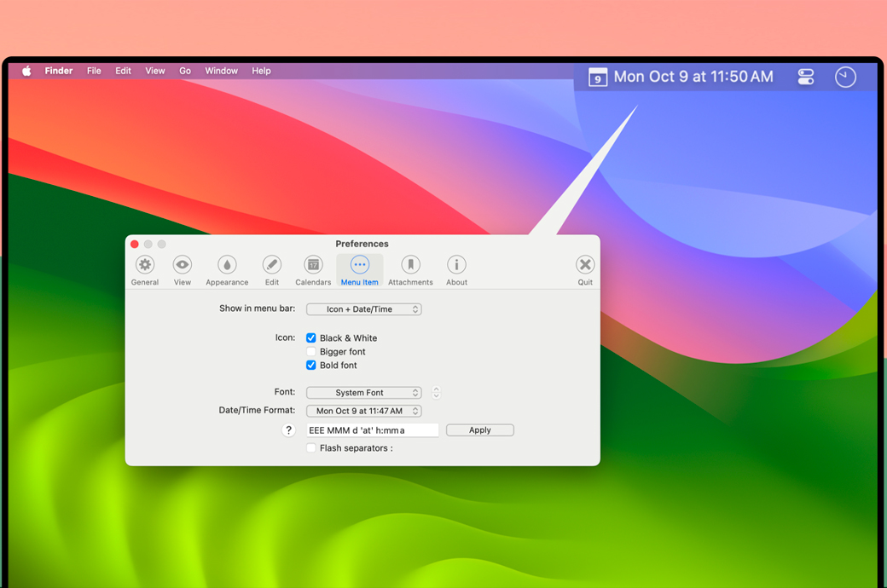Image resolution: width=887 pixels, height=588 pixels.
Task: Expand the Date/Time Format dropdown
Action: (364, 411)
